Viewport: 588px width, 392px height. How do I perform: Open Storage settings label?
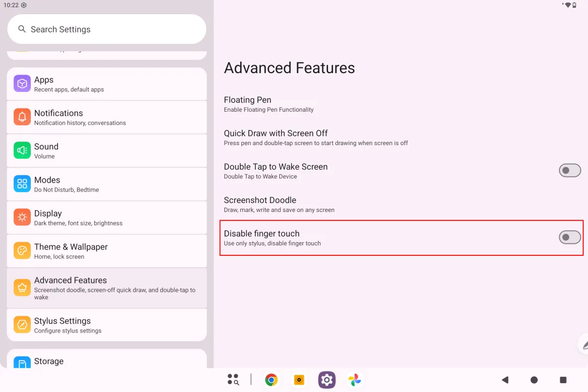click(x=49, y=361)
